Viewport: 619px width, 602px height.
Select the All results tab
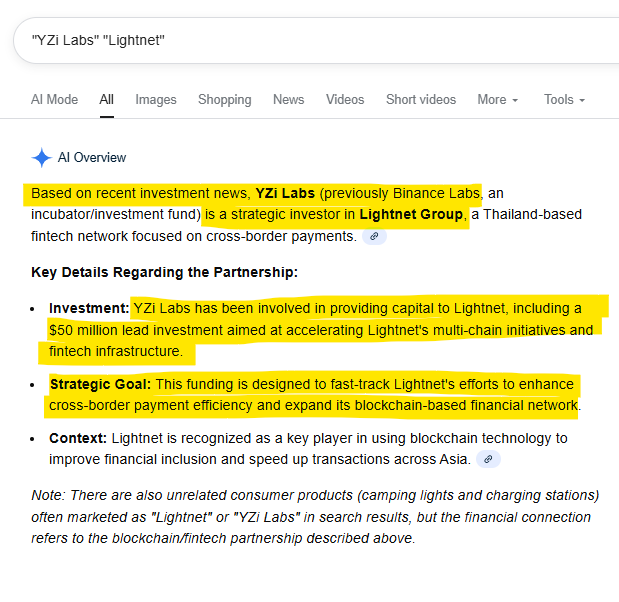click(x=107, y=99)
